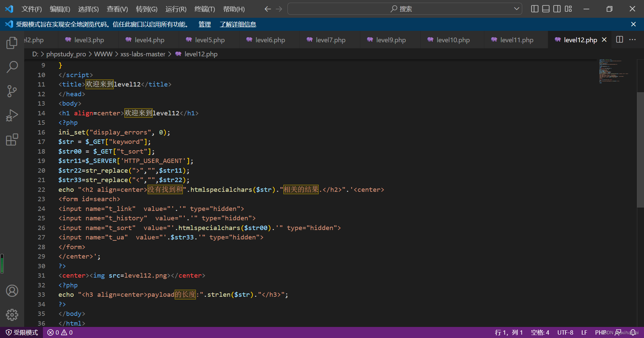Image resolution: width=644 pixels, height=338 pixels.
Task: Click line number 22 in gutter
Action: [x=41, y=190]
